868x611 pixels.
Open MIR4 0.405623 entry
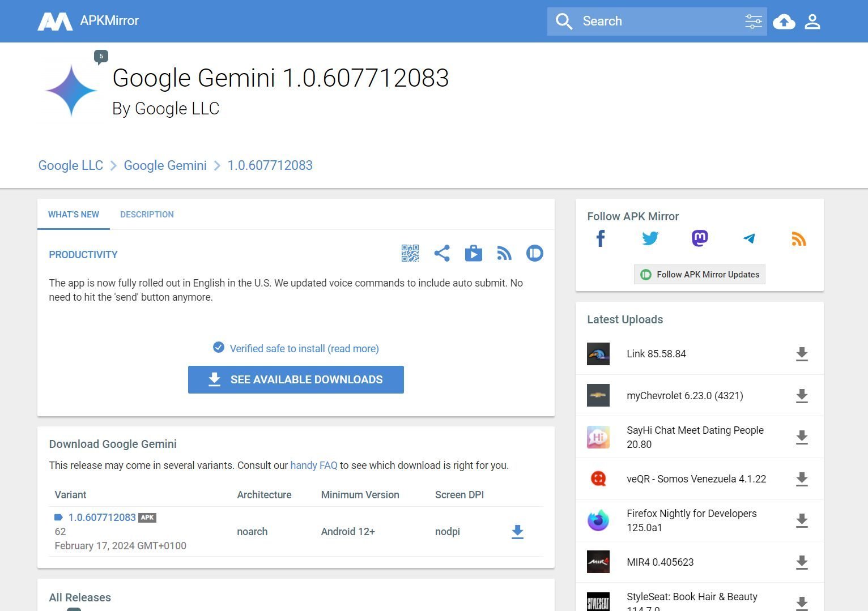click(660, 562)
